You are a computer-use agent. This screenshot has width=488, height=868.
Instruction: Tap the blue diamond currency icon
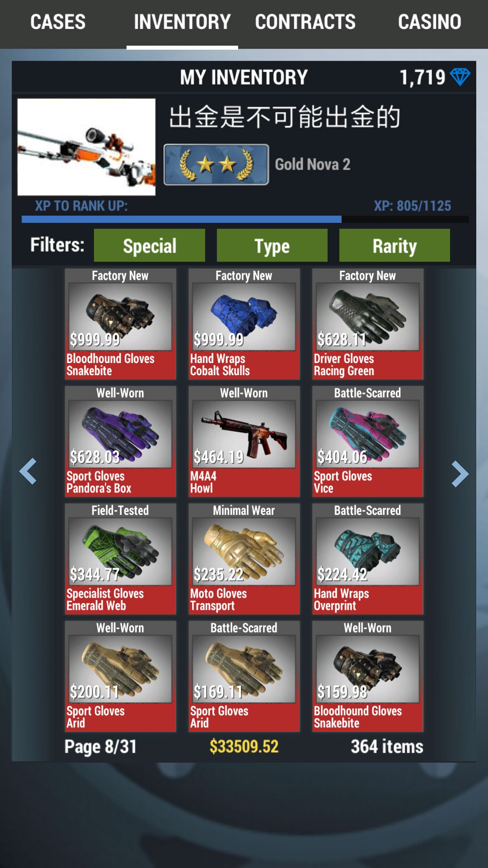[x=460, y=77]
